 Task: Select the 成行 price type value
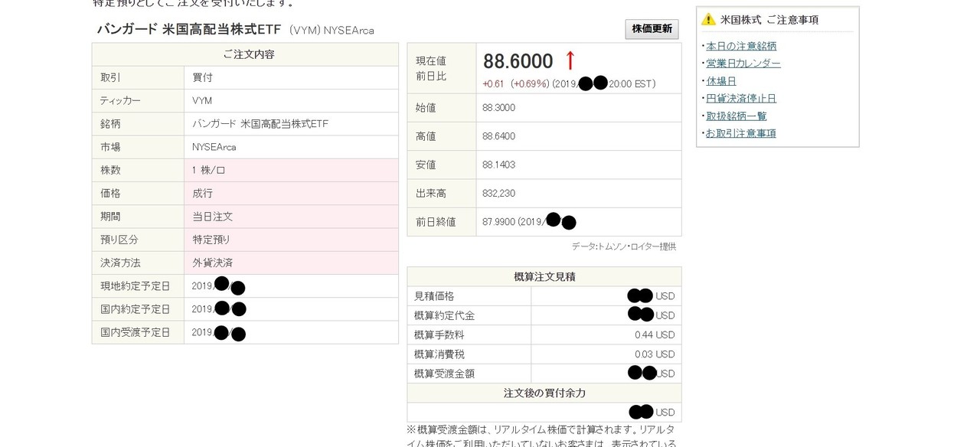click(x=203, y=194)
